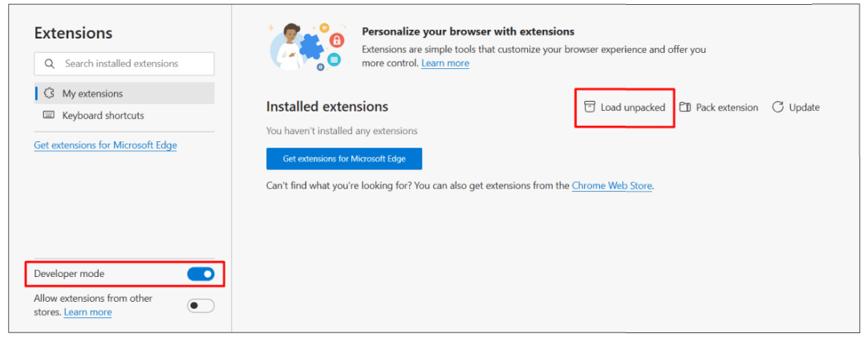Disable the Developer mode toggle
This screenshot has height=342, width=868.
point(201,274)
